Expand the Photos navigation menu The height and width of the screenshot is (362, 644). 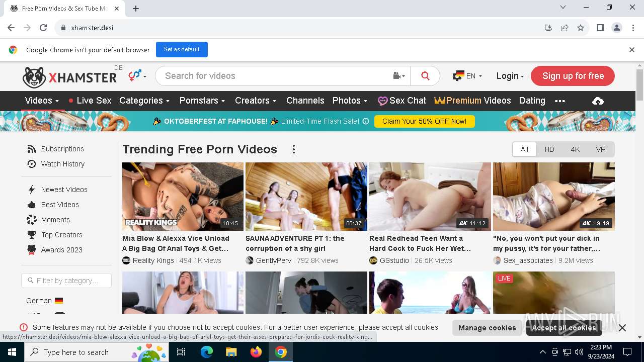(350, 101)
